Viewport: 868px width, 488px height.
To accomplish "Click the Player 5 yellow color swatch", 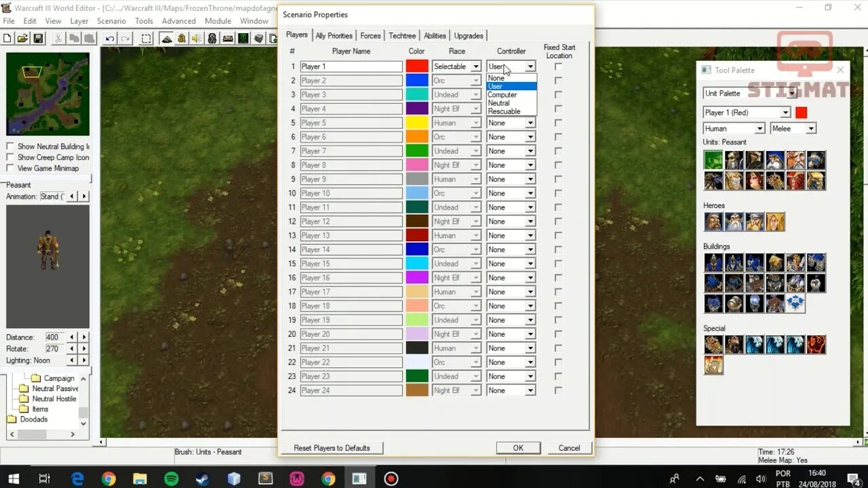I will pos(417,123).
